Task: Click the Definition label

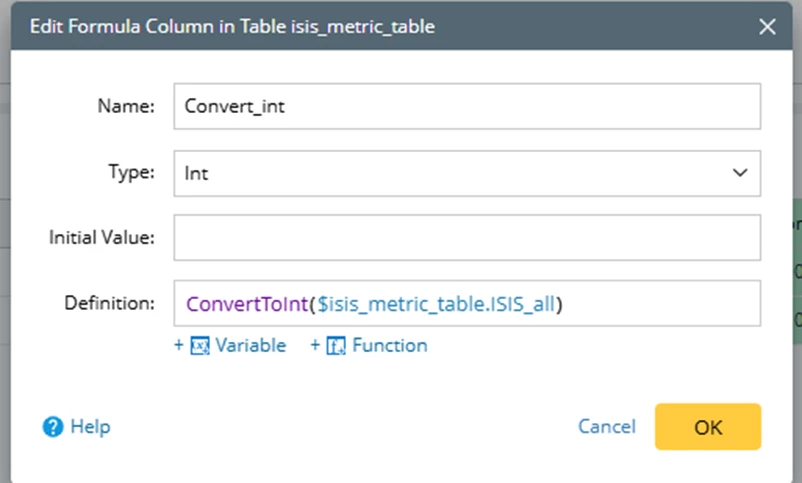Action: [x=110, y=303]
